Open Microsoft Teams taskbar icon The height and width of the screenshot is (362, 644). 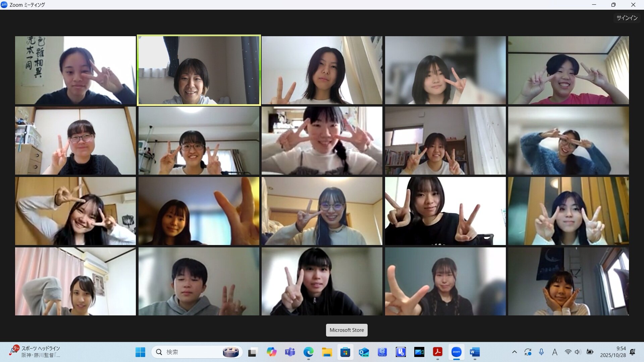coord(290,352)
